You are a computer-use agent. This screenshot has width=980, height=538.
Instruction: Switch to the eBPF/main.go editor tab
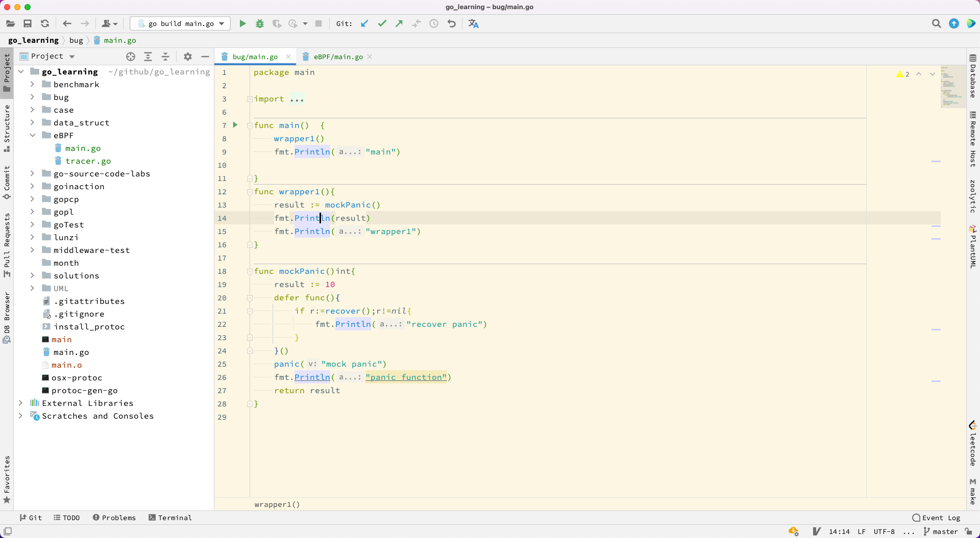(337, 57)
